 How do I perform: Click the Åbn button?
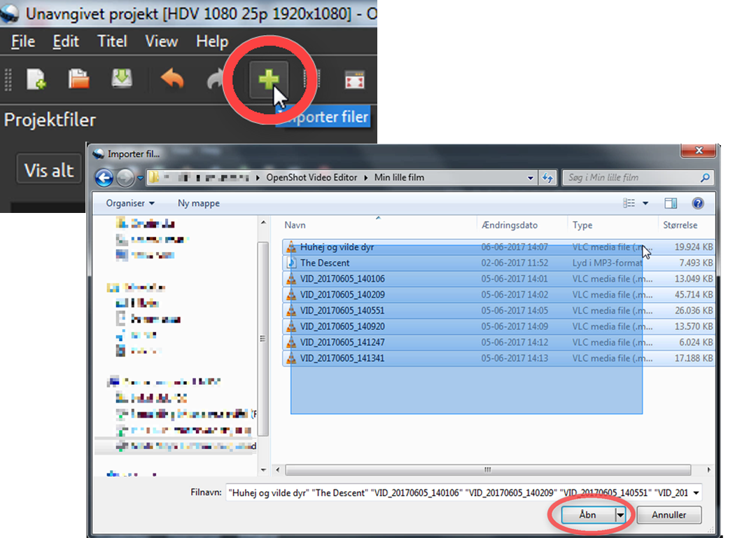pyautogui.click(x=588, y=515)
